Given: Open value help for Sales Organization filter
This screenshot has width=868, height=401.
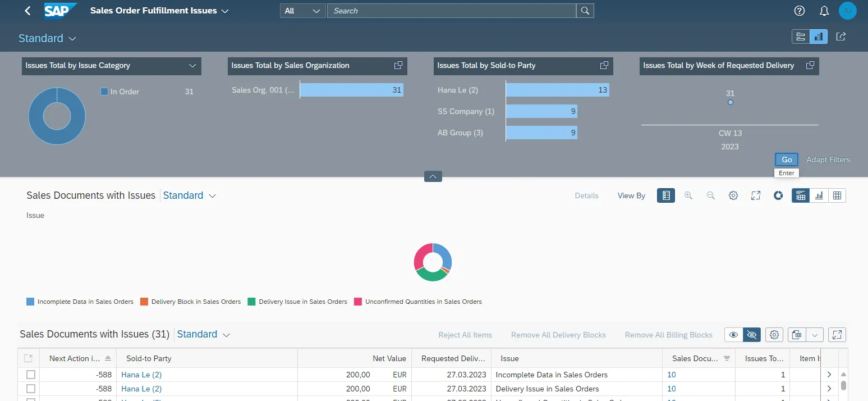Looking at the screenshot, I should click(398, 65).
